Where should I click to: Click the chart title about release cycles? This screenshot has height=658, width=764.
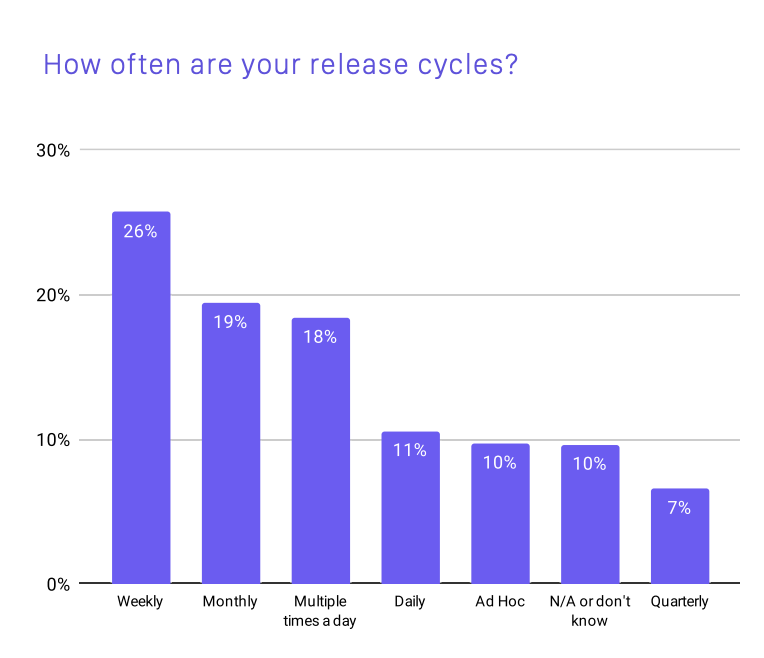point(280,65)
